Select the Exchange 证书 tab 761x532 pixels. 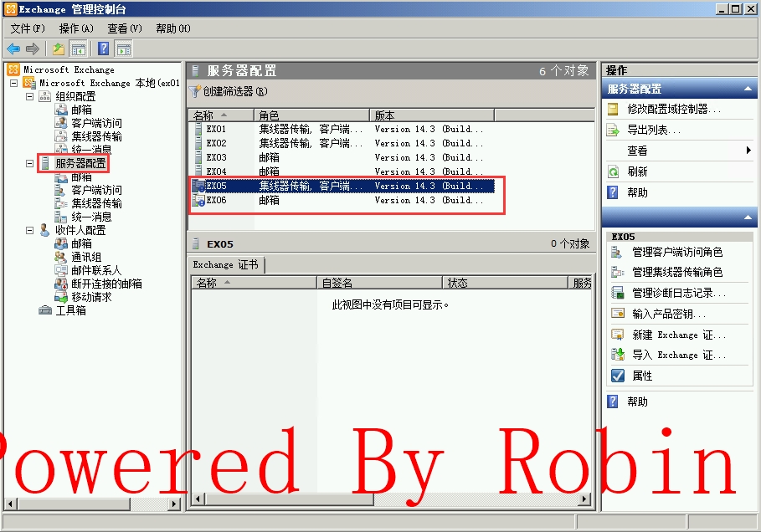(226, 264)
